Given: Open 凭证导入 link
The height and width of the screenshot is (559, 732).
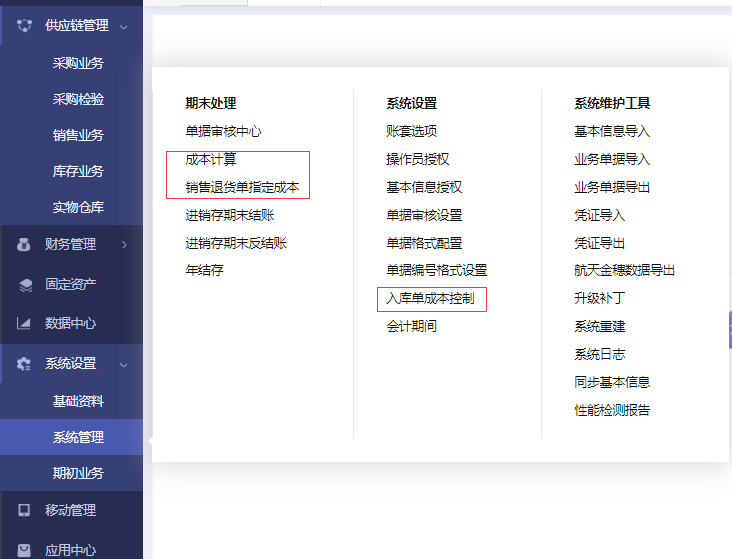Looking at the screenshot, I should tap(599, 215).
